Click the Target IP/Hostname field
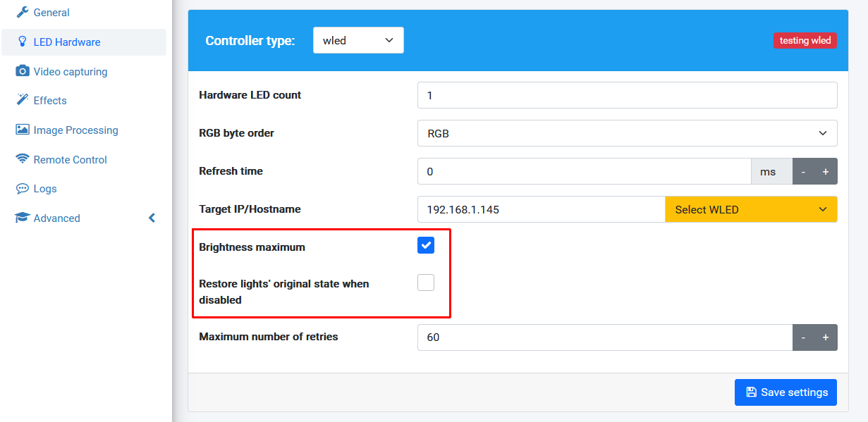This screenshot has width=868, height=422. pyautogui.click(x=541, y=209)
